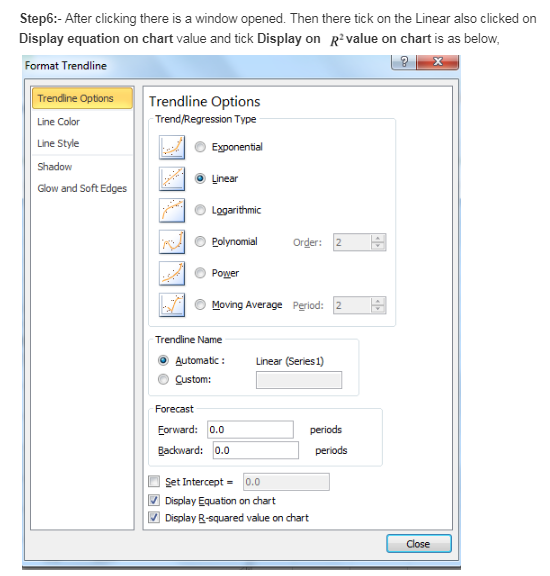This screenshot has height=576, width=550.
Task: Click the 'Linear (Series1)' automatic name text
Action: click(x=290, y=361)
